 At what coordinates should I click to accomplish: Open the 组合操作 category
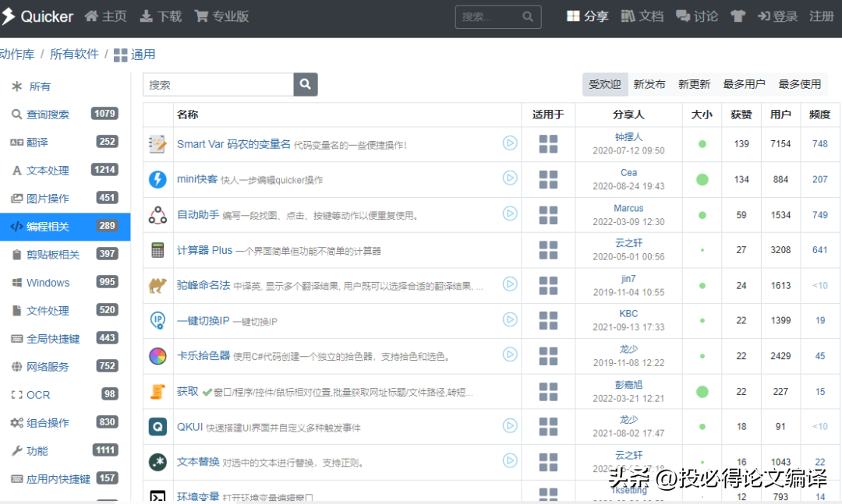tap(65, 423)
